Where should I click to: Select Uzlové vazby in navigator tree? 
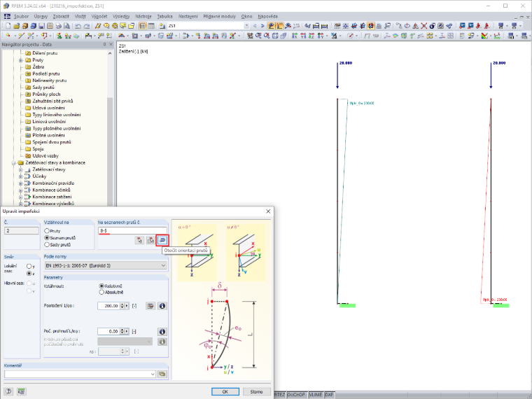(x=45, y=156)
